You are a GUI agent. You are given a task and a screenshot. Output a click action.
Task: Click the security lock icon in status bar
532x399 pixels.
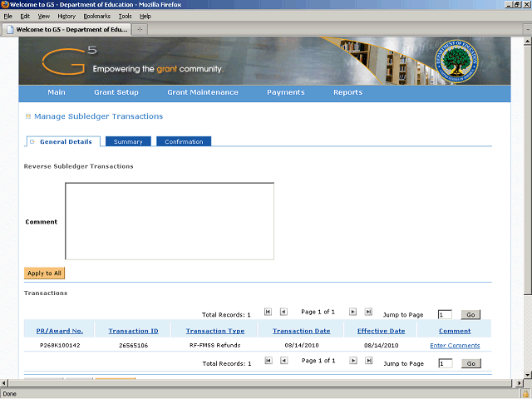[525, 394]
